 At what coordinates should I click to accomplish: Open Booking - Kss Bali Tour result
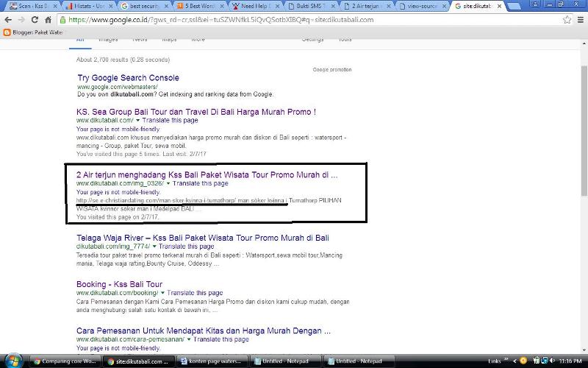pos(119,284)
